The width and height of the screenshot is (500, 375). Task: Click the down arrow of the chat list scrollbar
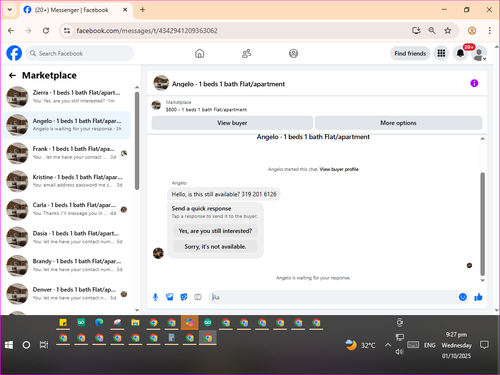tap(137, 310)
